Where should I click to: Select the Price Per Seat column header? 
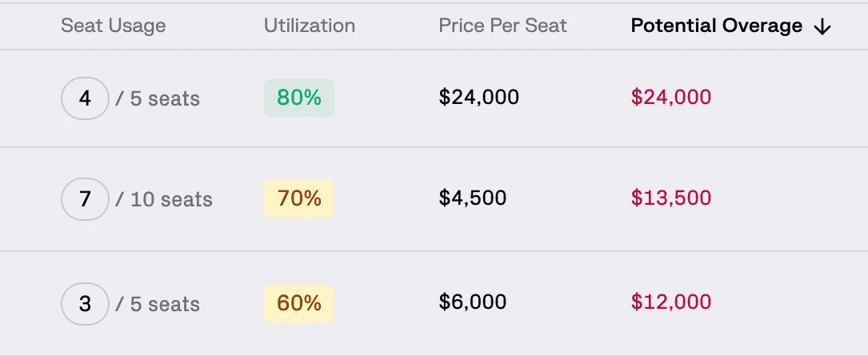coord(502,26)
